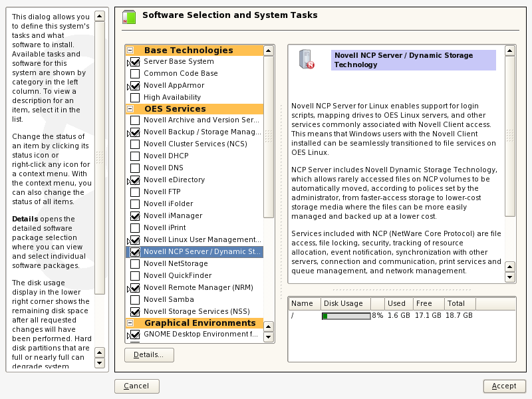The image size is (532, 399).
Task: Click the Disk Usage column header
Action: pyautogui.click(x=342, y=304)
